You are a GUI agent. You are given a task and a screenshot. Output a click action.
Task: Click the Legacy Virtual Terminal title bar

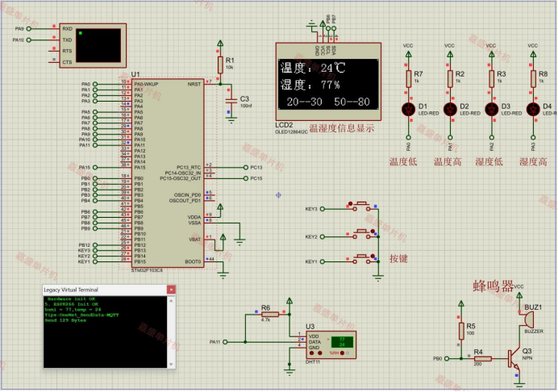click(x=105, y=290)
